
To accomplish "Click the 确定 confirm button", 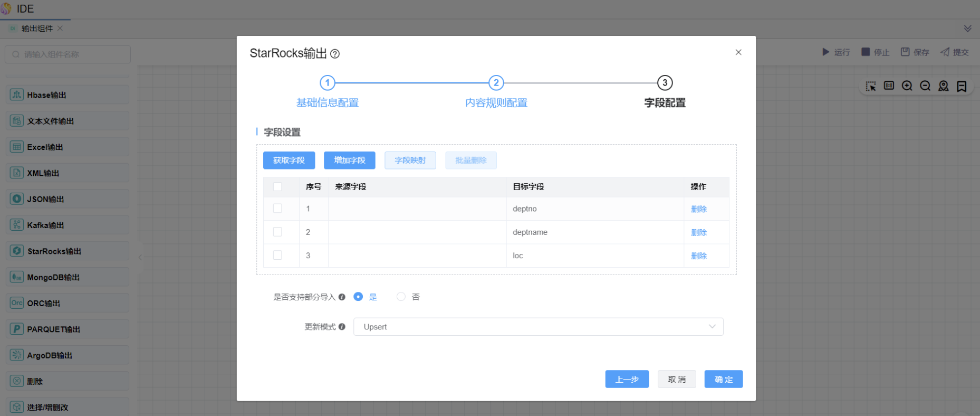I will (x=723, y=379).
